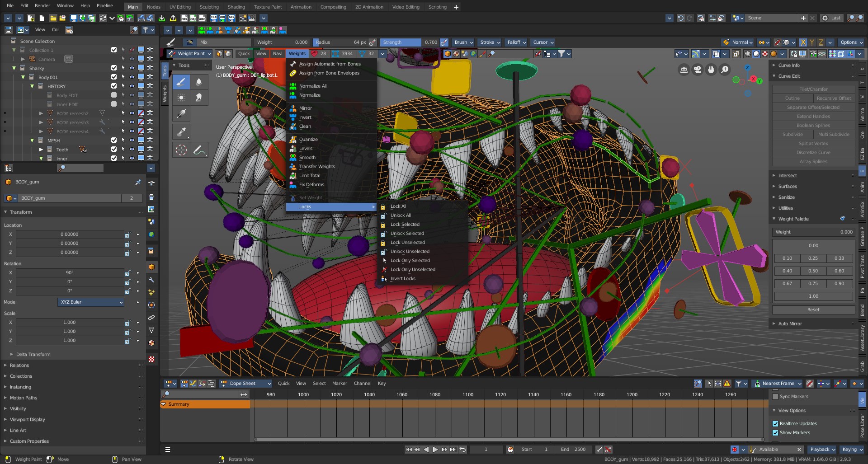The height and width of the screenshot is (464, 868).
Task: Select the Annotate tool
Action: pos(199,150)
